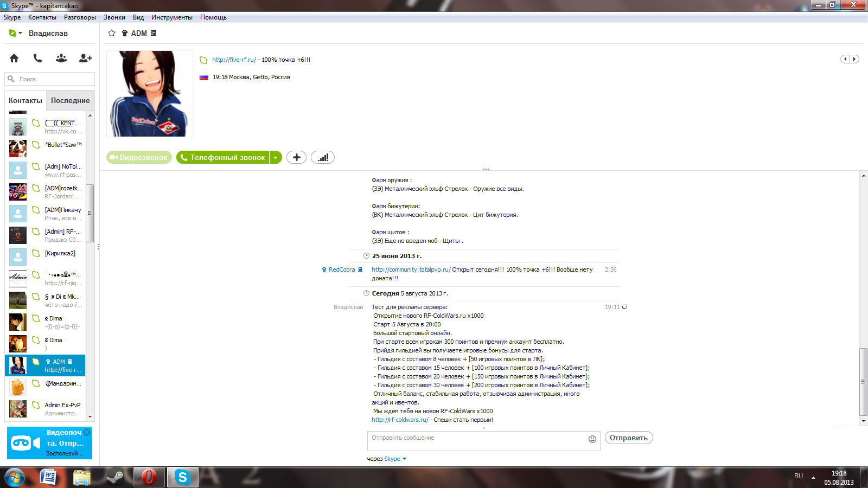868x488 pixels.
Task: Close the video message promo banner
Action: (87, 432)
